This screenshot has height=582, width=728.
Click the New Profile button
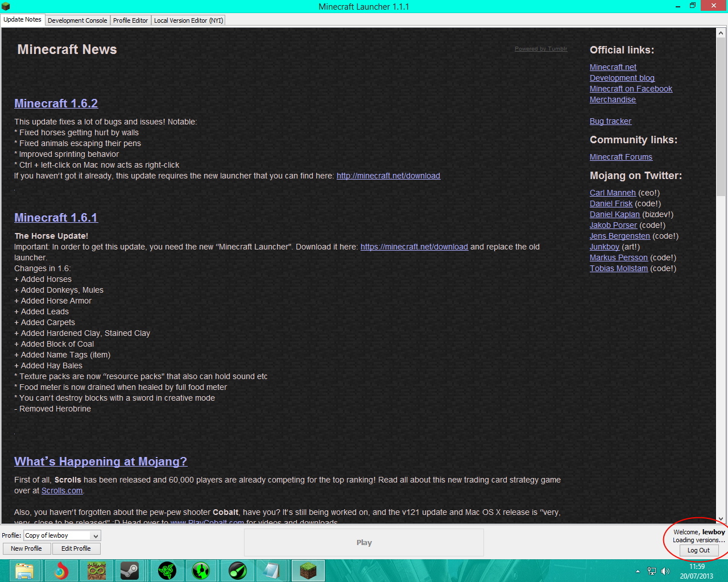coord(26,548)
